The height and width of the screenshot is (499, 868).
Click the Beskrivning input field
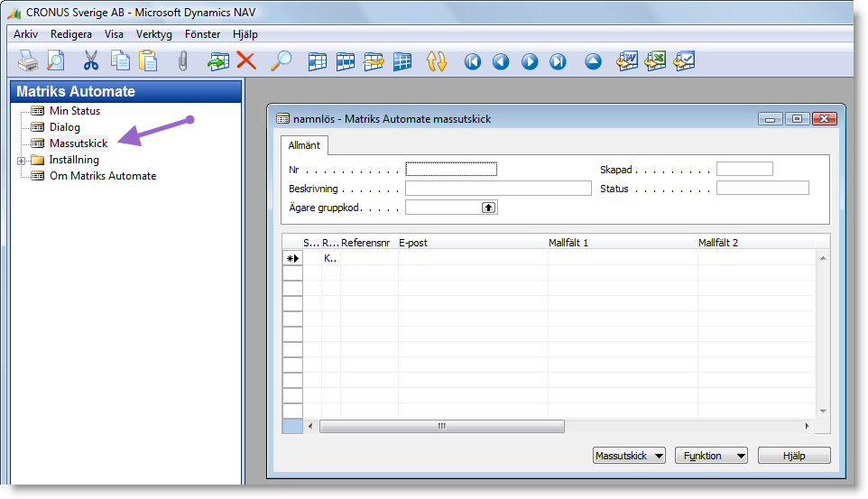[x=498, y=189]
